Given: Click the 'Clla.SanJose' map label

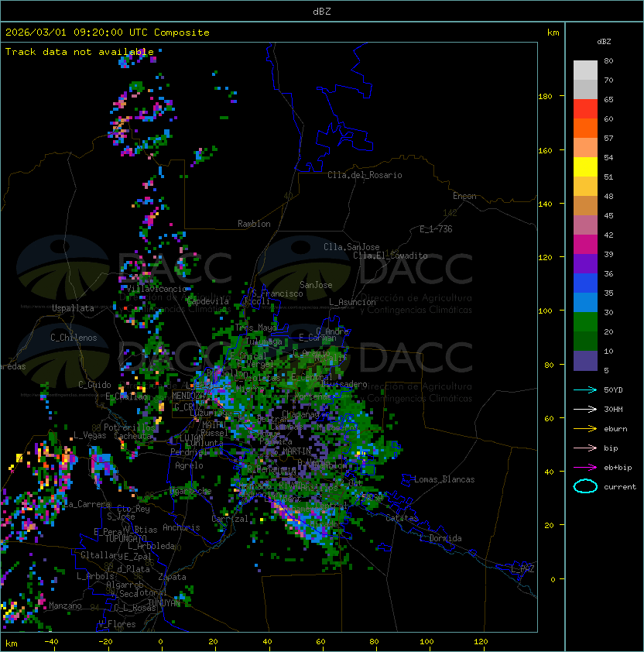Looking at the screenshot, I should pos(351,247).
